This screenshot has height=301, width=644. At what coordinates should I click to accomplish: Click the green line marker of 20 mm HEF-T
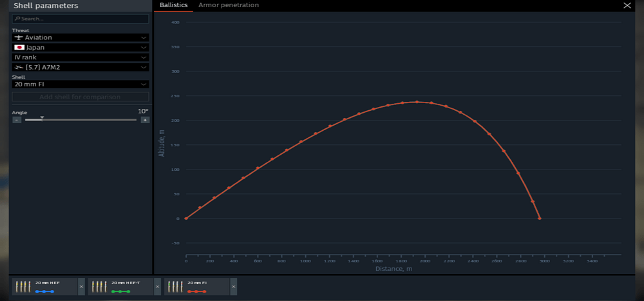coord(121,291)
